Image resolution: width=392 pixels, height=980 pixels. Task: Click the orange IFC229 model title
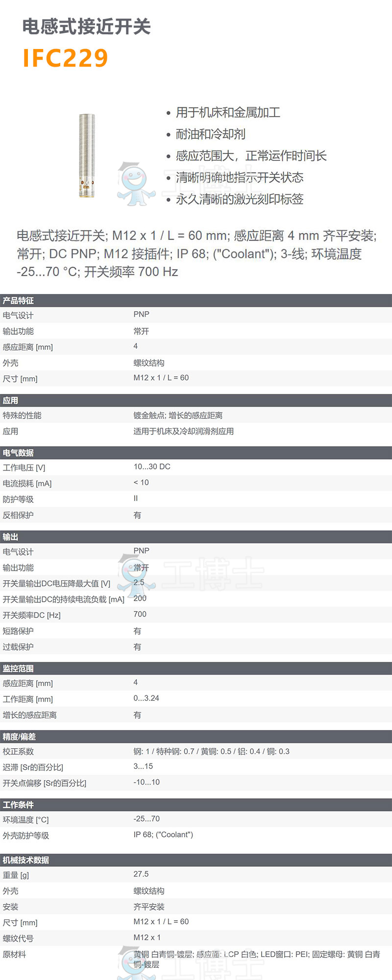pos(65,58)
